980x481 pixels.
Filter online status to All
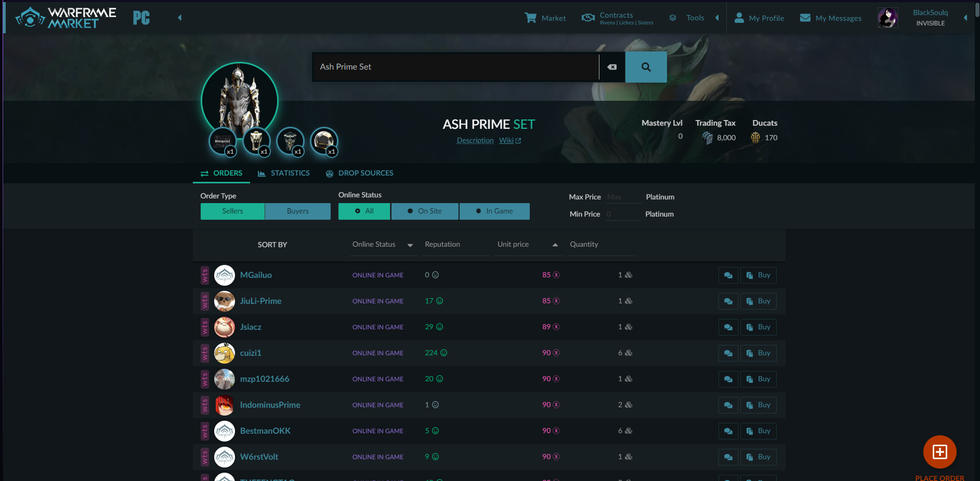click(x=364, y=211)
